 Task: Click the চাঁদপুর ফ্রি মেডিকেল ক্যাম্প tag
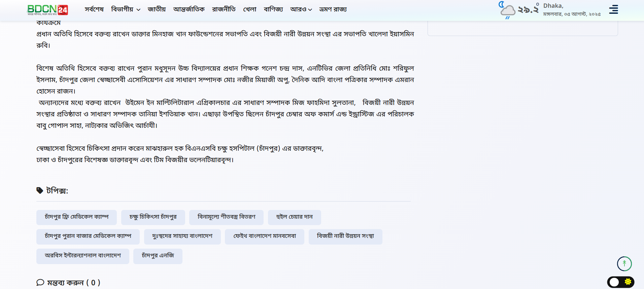tap(76, 217)
